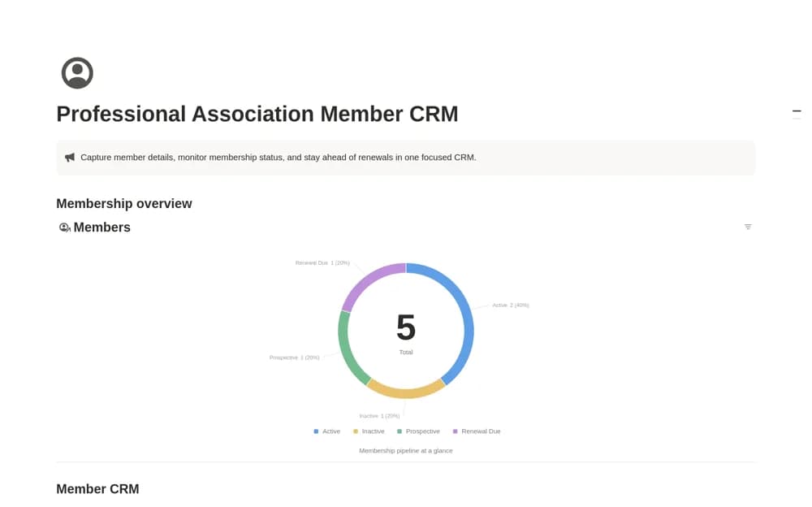Open the chart filter icon beside Members
Screen dimensions: 812x507
click(x=748, y=227)
